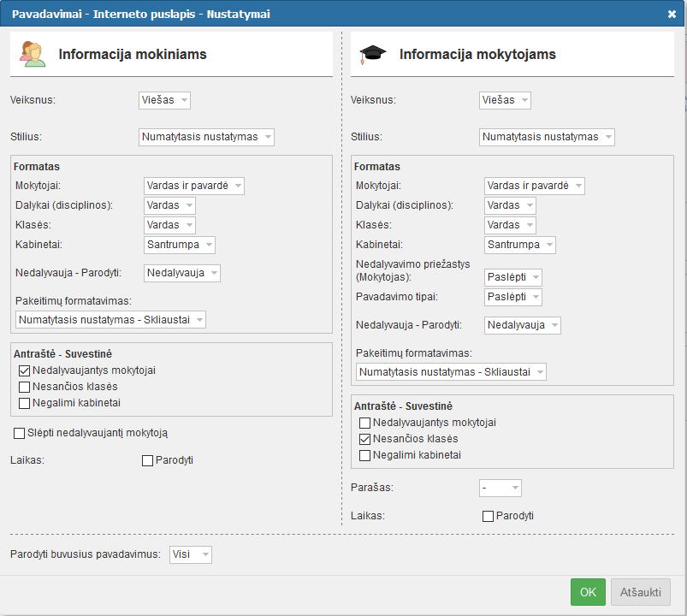Open the teachers Mokytojai format dropdown
Image resolution: width=687 pixels, height=616 pixels.
point(534,186)
